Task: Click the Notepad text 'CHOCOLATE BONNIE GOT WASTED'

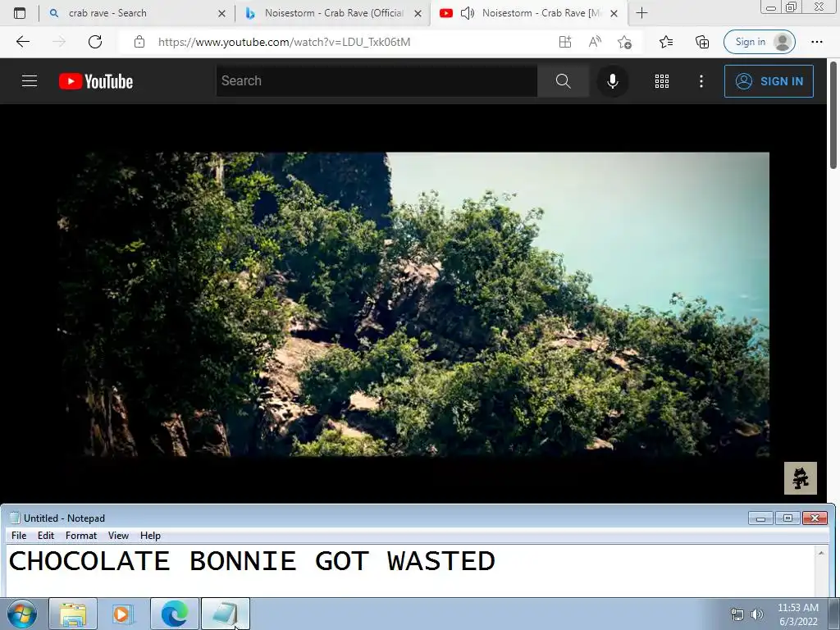Action: coord(252,561)
